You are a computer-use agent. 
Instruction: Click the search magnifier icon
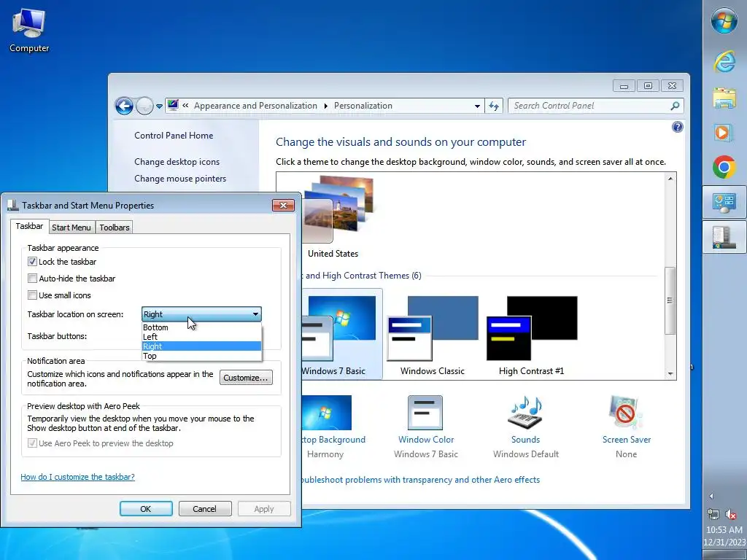click(x=675, y=106)
